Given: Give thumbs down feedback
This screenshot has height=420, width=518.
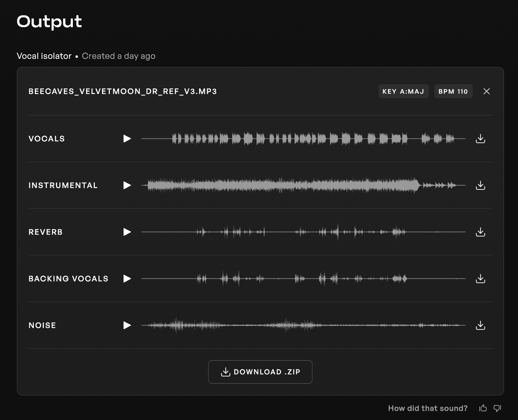Looking at the screenshot, I should click(x=497, y=408).
